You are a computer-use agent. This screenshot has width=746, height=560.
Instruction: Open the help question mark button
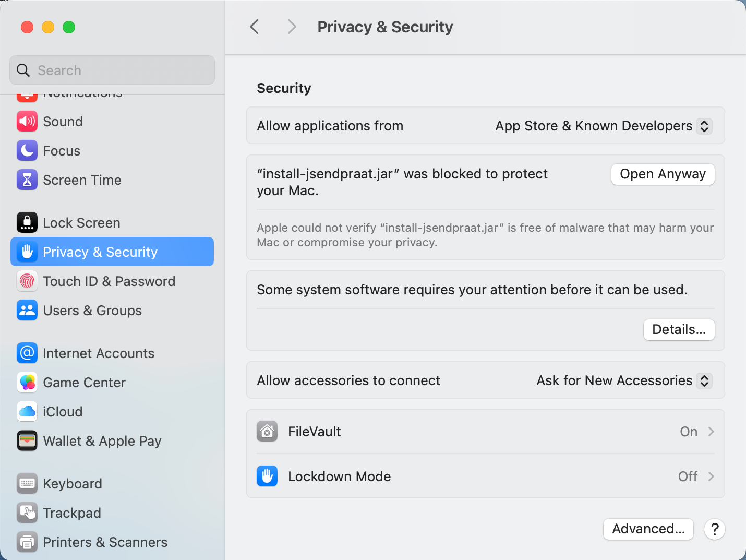point(715,529)
